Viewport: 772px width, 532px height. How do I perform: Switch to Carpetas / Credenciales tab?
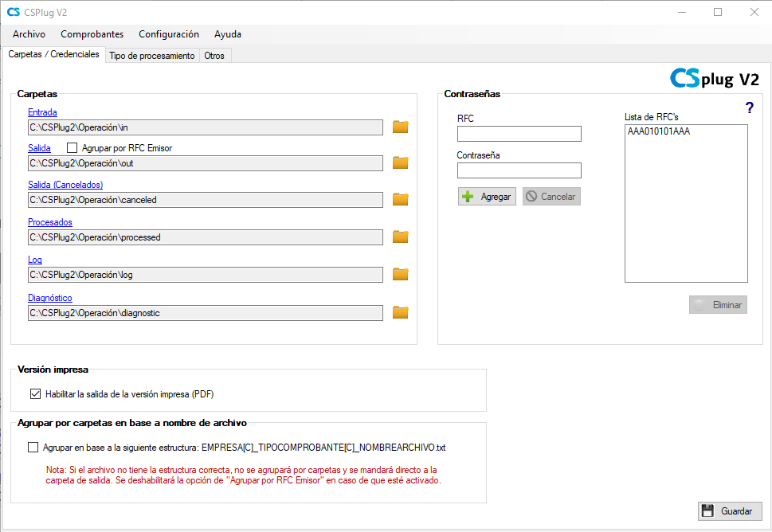click(53, 54)
